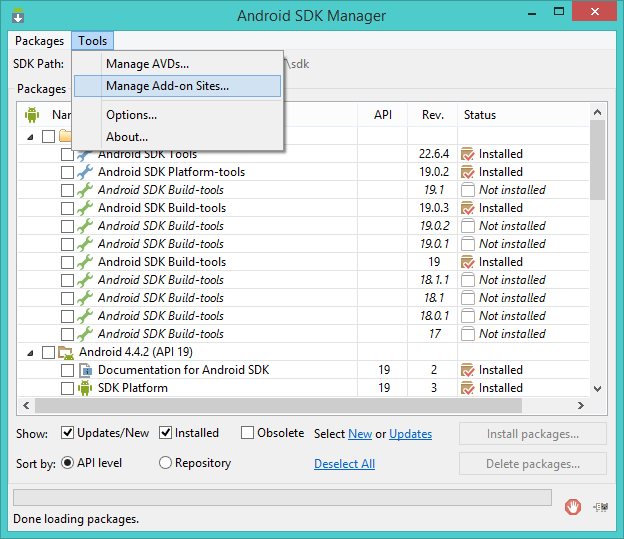
Task: Select the Repository sort radio button
Action: click(165, 463)
